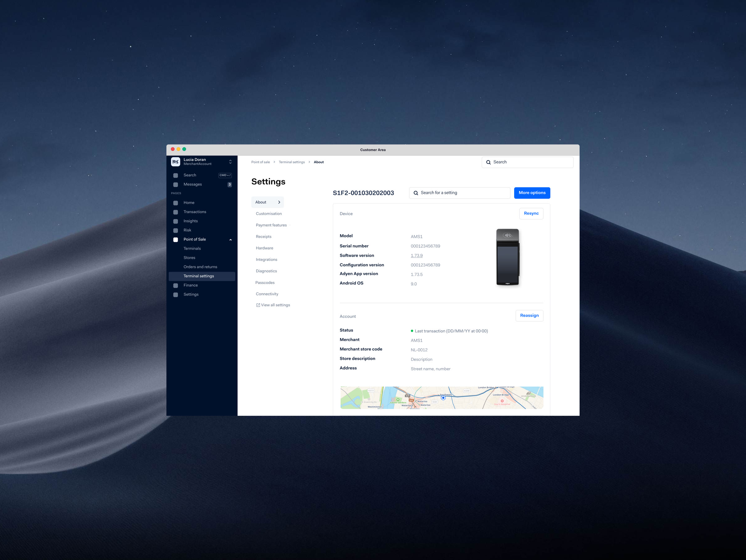Screen dimensions: 746x560
Task: Click the terminal device image
Action: [x=508, y=257]
